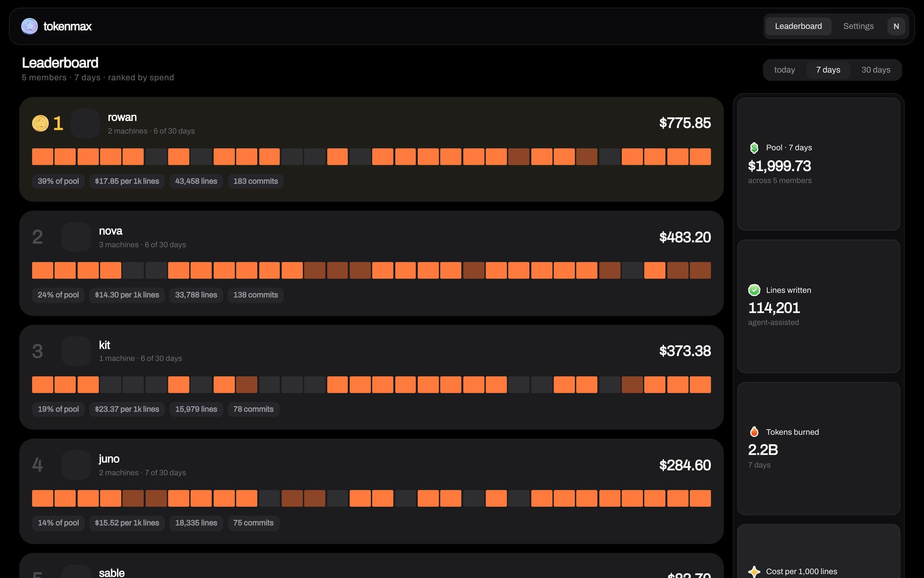Click the '18,335 lines' chip
The width and height of the screenshot is (924, 578).
[x=196, y=523]
